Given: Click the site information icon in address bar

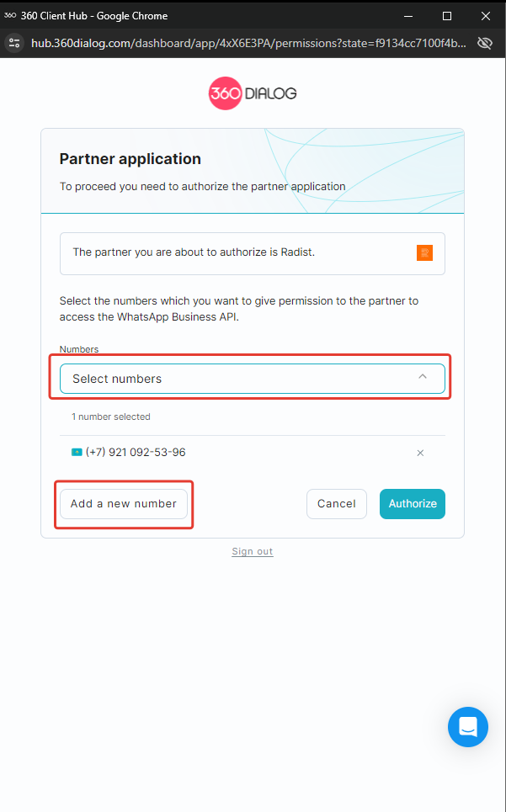Looking at the screenshot, I should (x=13, y=42).
